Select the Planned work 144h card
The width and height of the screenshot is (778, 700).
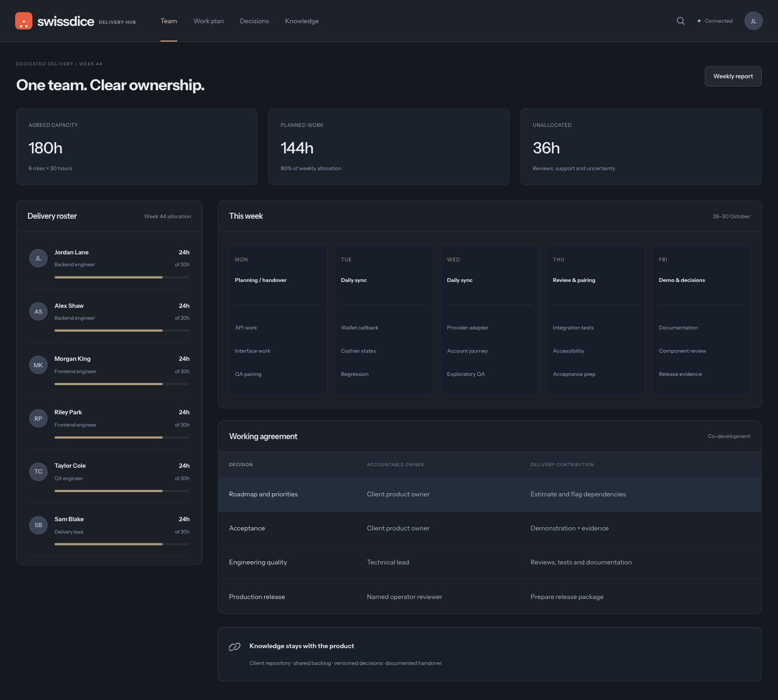coord(389,147)
